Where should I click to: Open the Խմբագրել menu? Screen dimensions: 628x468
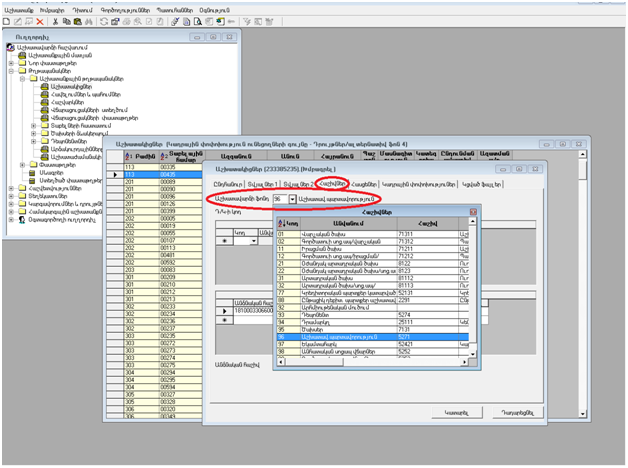click(53, 7)
